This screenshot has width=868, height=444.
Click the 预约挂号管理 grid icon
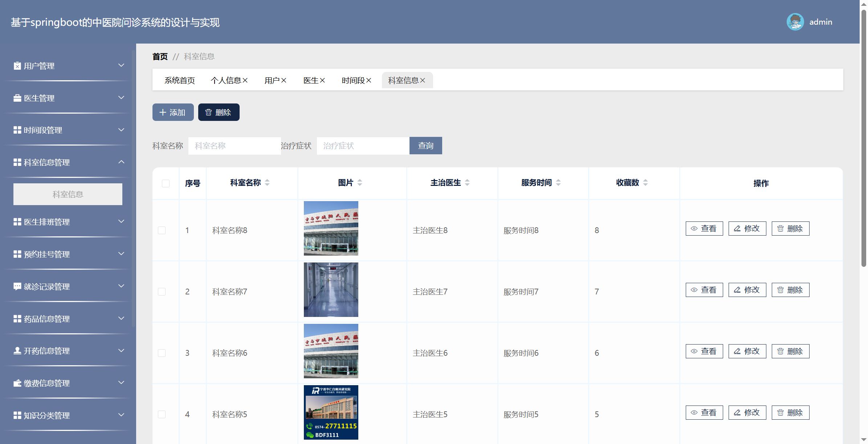click(x=17, y=254)
